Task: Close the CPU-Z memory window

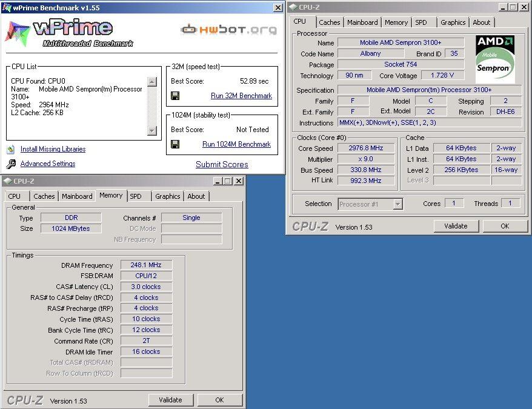Action: coord(239,181)
